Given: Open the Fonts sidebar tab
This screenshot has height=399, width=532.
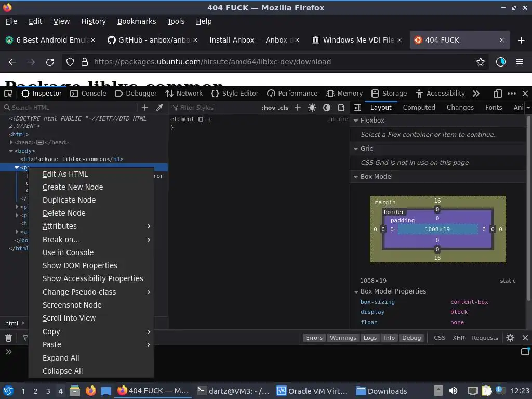Looking at the screenshot, I should pyautogui.click(x=494, y=107).
